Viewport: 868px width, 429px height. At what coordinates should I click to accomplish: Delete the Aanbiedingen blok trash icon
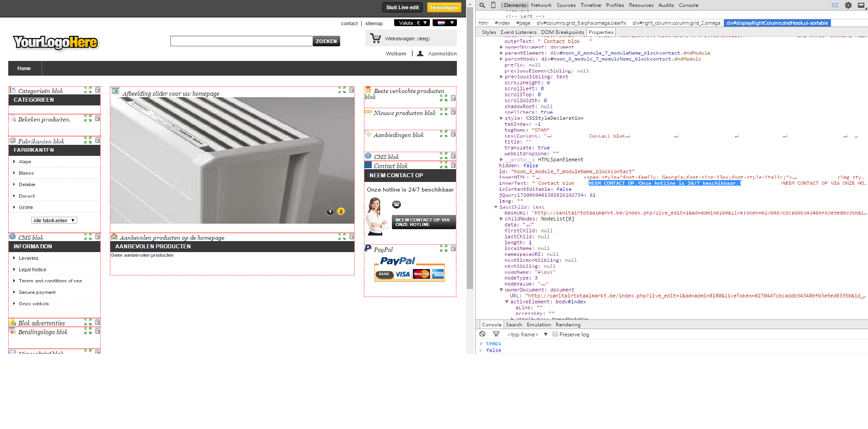click(x=453, y=134)
